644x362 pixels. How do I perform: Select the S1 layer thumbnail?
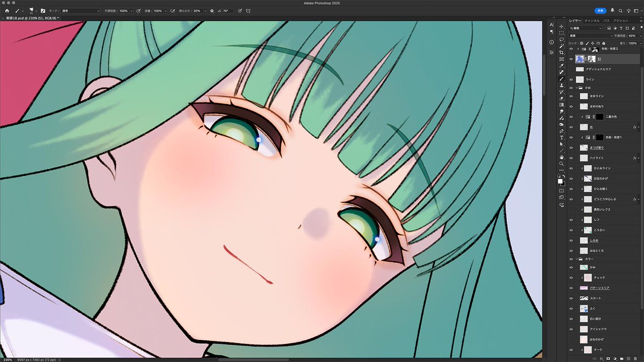(x=580, y=59)
